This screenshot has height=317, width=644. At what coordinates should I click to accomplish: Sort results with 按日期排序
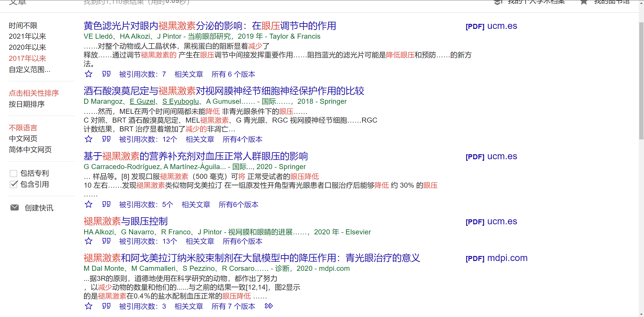26,104
